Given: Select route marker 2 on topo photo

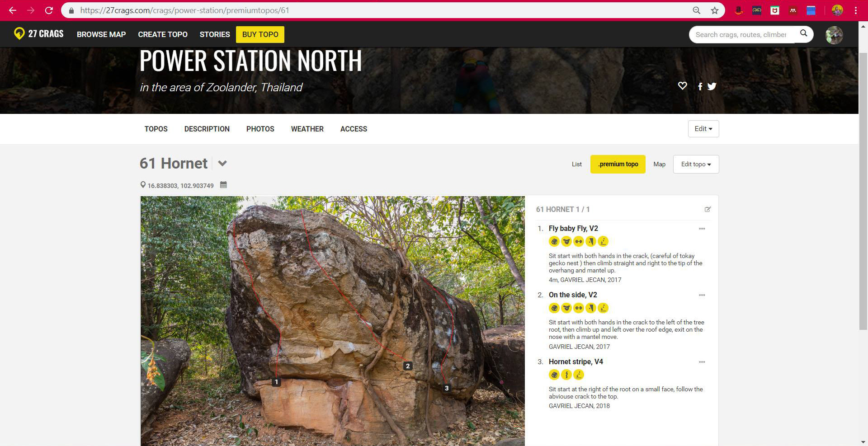Looking at the screenshot, I should (x=408, y=366).
